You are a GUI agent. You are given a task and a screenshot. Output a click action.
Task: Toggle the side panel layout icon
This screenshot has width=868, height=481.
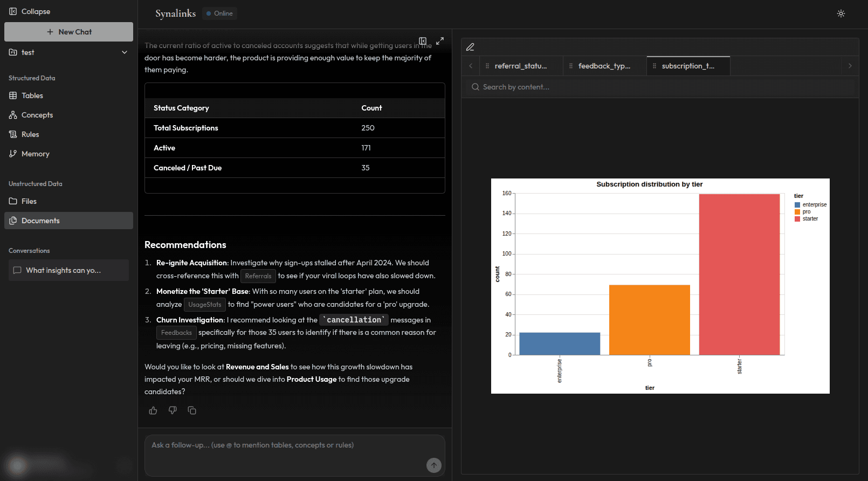(x=423, y=41)
